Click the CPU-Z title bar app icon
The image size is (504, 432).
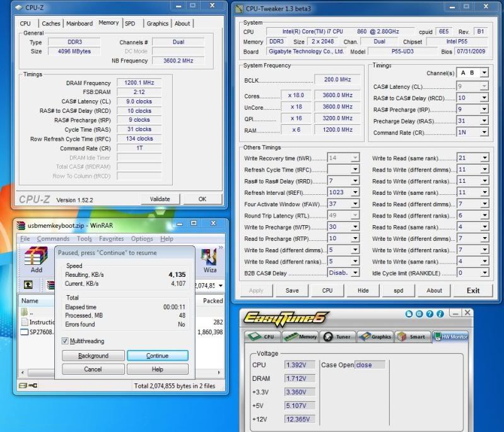click(x=19, y=8)
